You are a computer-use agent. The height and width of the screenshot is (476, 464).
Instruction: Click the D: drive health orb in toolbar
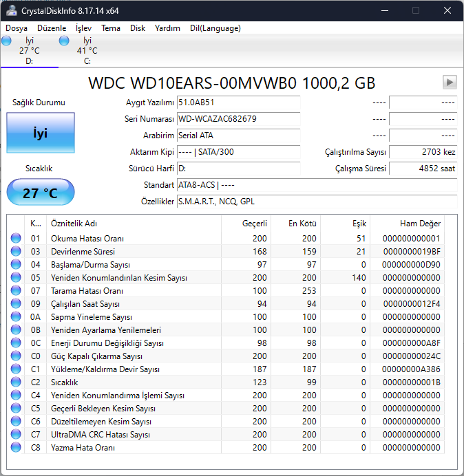tap(6, 41)
